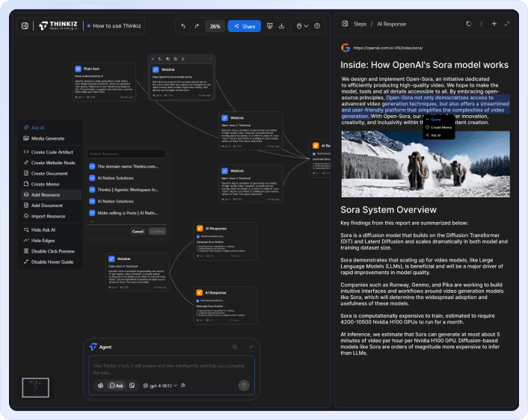This screenshot has height=420, width=528.
Task: Toggle Hide Edges option
Action: coord(51,241)
